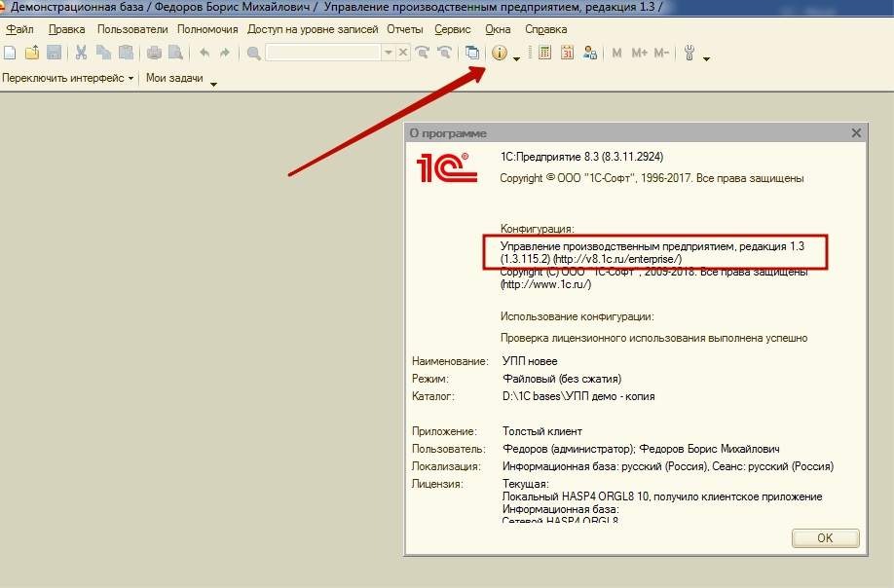Click the redo arrow icon
The height and width of the screenshot is (588, 894).
tap(225, 53)
